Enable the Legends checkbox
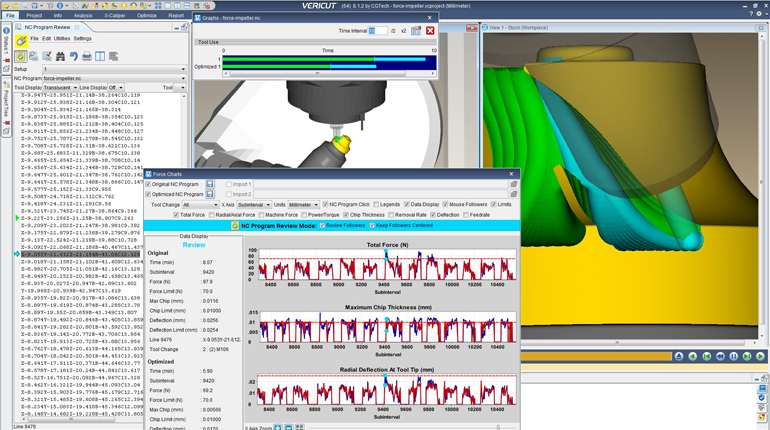Screen dimensions: 770x430 point(376,204)
